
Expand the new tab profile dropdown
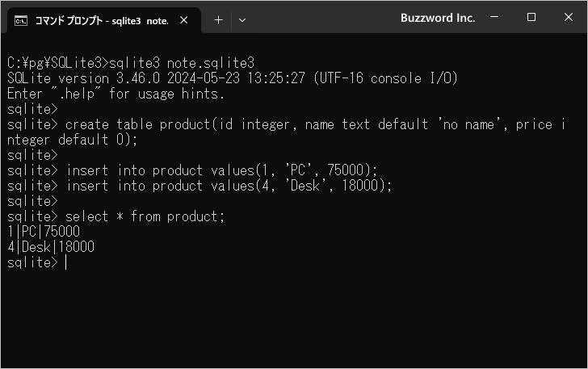(x=242, y=19)
